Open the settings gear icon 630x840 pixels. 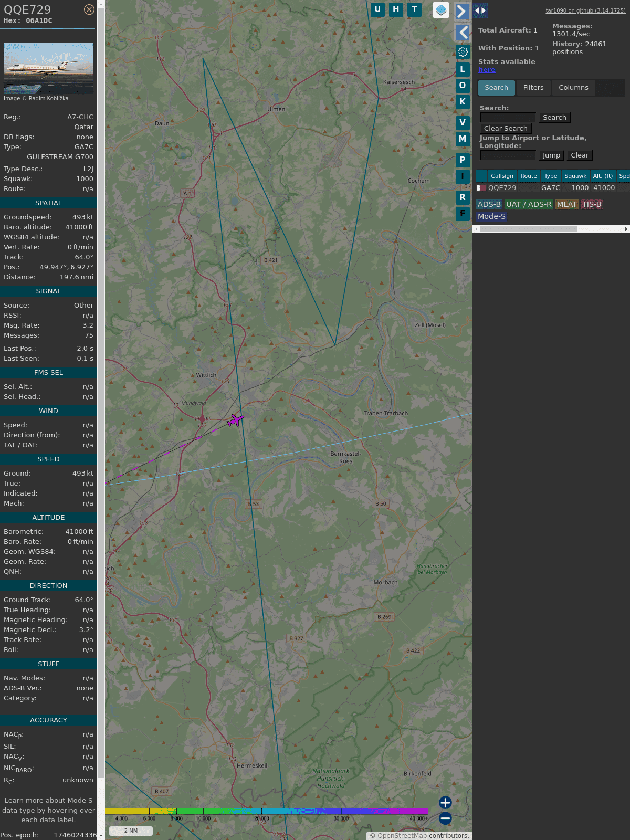pyautogui.click(x=463, y=51)
